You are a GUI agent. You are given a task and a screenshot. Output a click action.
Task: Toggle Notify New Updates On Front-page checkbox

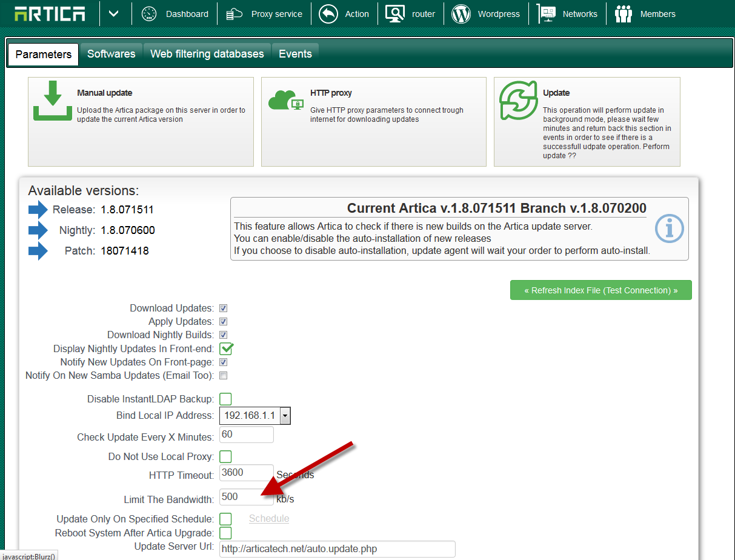[x=223, y=362]
